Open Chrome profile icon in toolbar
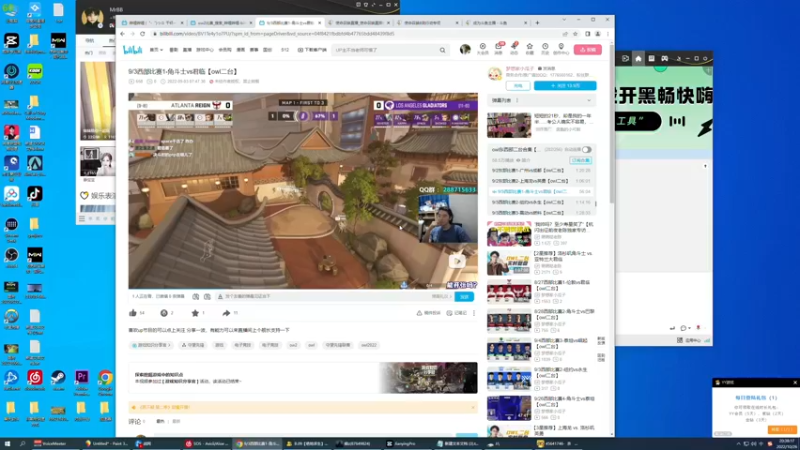 pyautogui.click(x=598, y=34)
